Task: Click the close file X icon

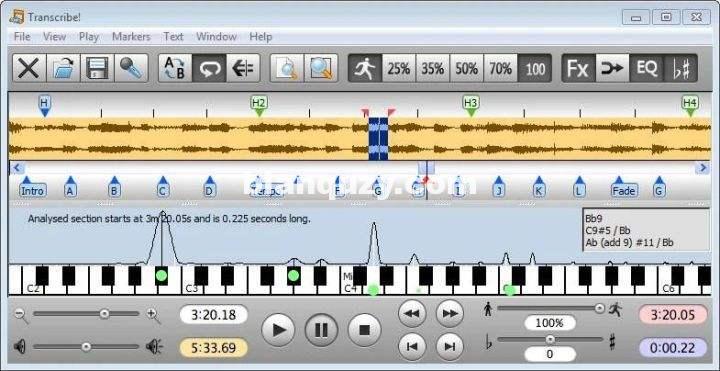Action: pyautogui.click(x=29, y=68)
